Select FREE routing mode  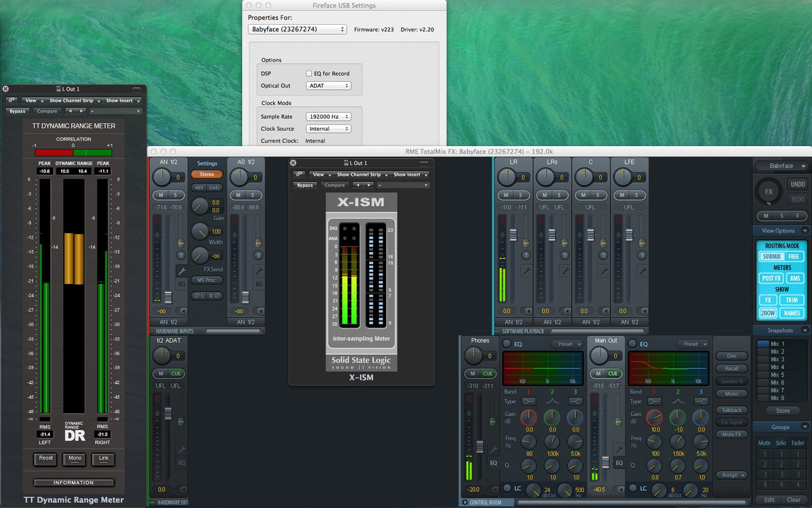pyautogui.click(x=794, y=257)
